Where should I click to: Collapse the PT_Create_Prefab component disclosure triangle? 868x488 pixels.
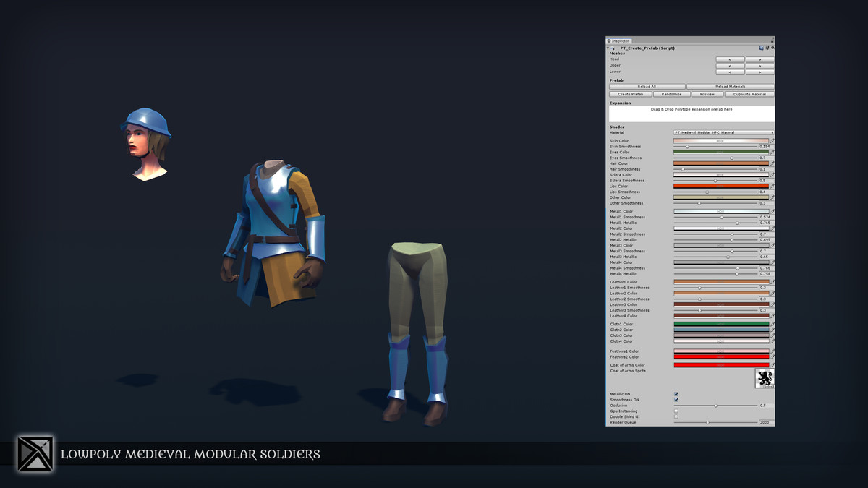[x=607, y=48]
